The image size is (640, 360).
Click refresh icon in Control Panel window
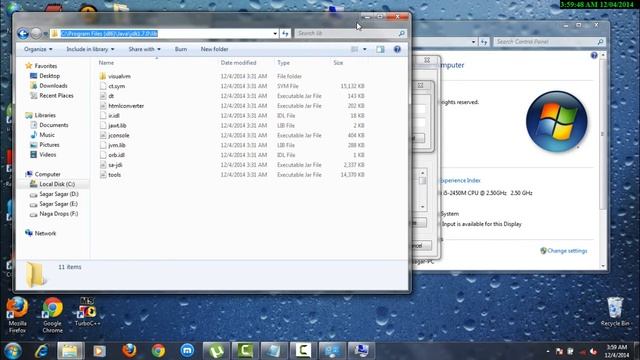484,42
